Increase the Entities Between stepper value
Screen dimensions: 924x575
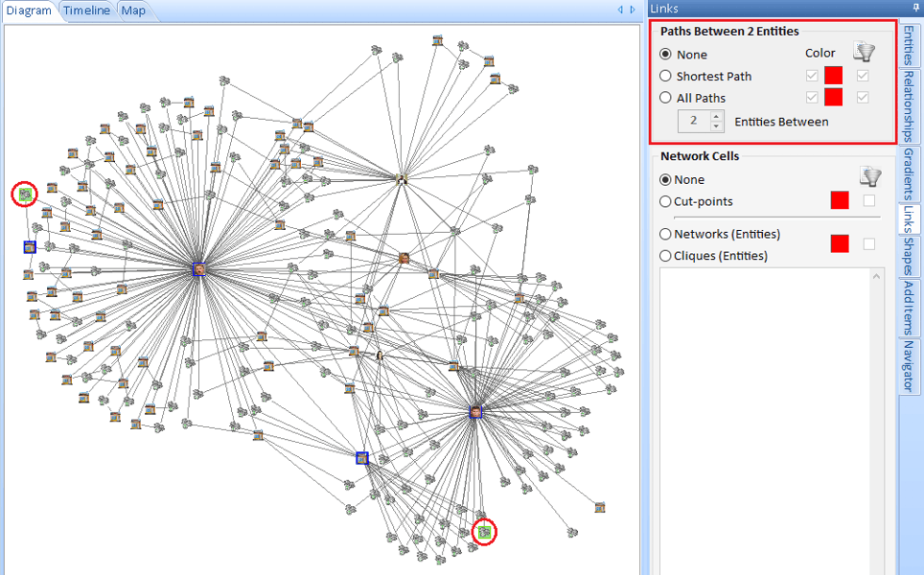coord(716,117)
